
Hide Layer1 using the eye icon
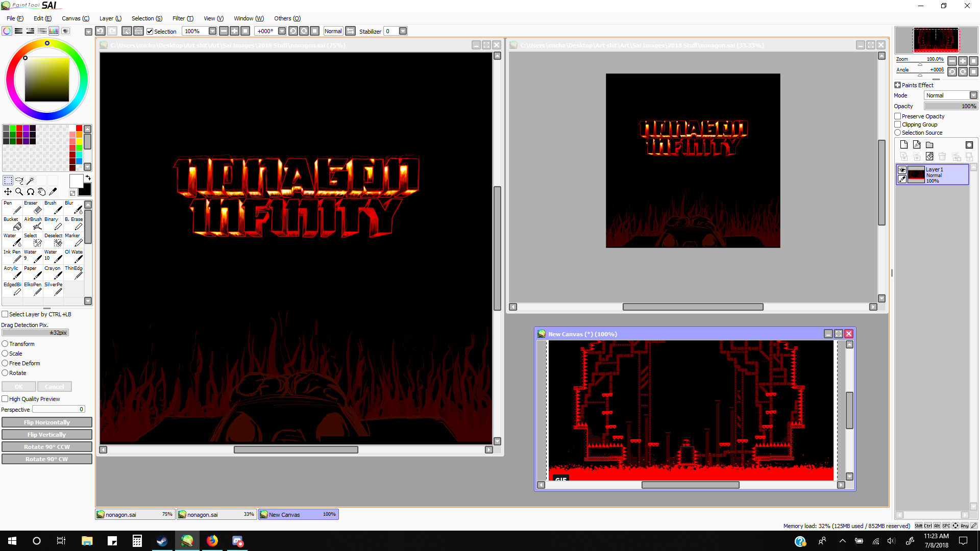tap(902, 170)
